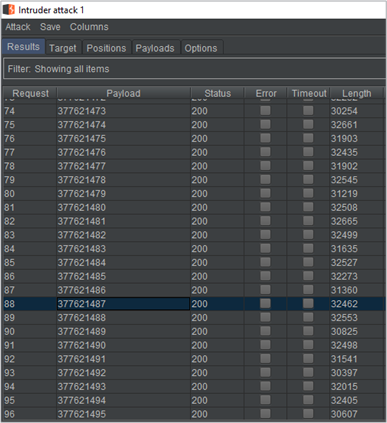Select payload 377621493 cell

[123, 386]
